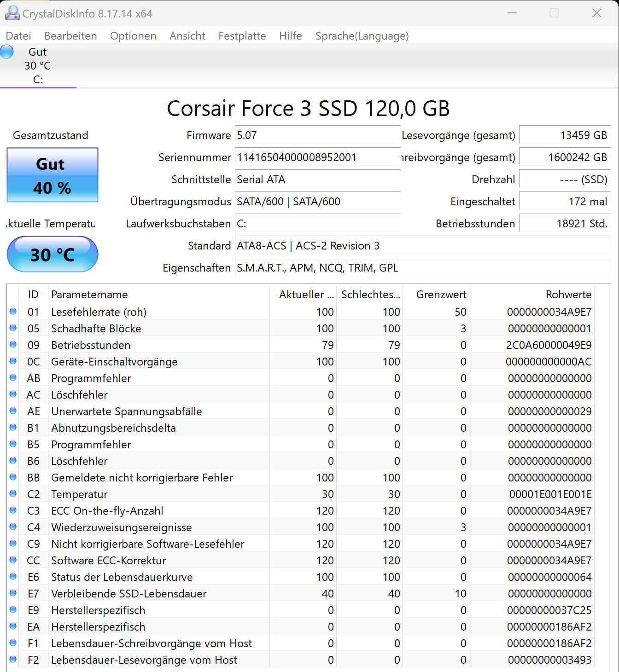Click status orb of Abnutzungsbereichsdelta row

(x=13, y=427)
